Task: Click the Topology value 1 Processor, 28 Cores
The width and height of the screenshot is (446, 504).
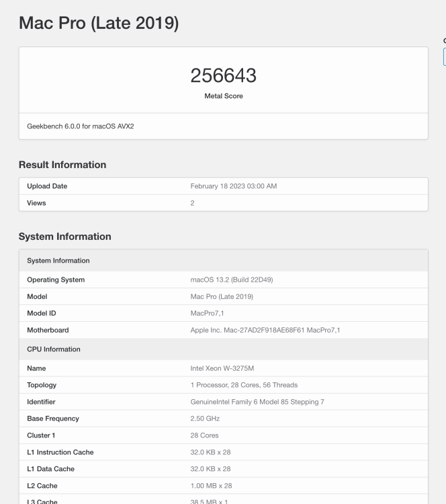Action: pyautogui.click(x=244, y=385)
